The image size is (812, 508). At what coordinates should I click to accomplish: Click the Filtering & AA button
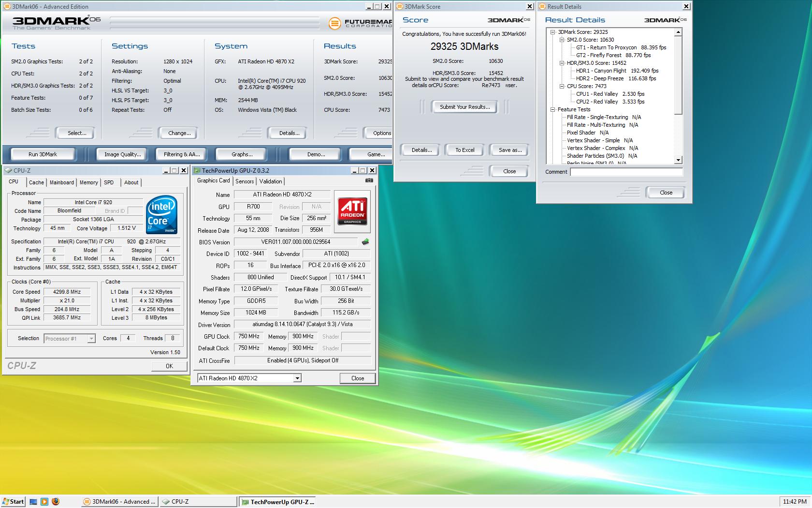coord(181,154)
